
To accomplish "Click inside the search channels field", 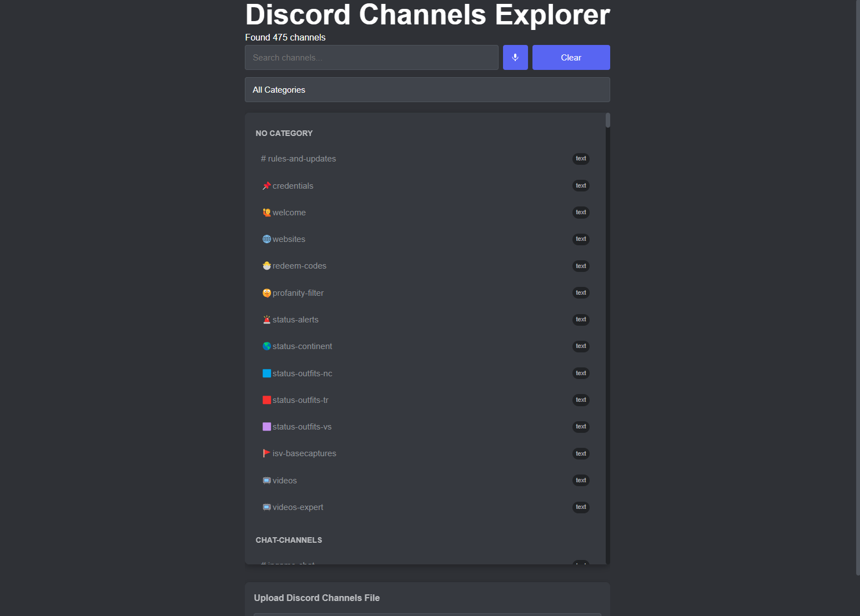I will point(371,57).
